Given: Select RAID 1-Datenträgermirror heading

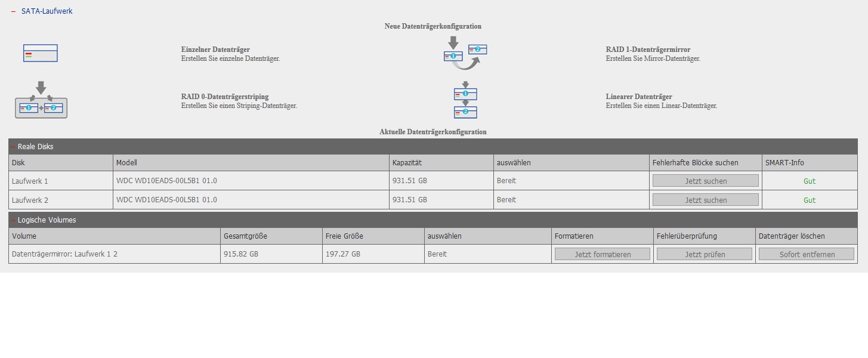Looking at the screenshot, I should tap(648, 50).
